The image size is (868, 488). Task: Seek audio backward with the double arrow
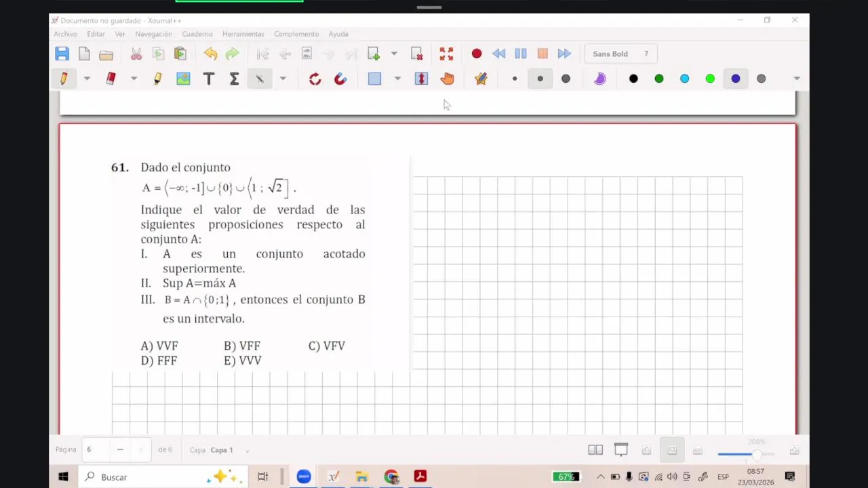pos(498,54)
